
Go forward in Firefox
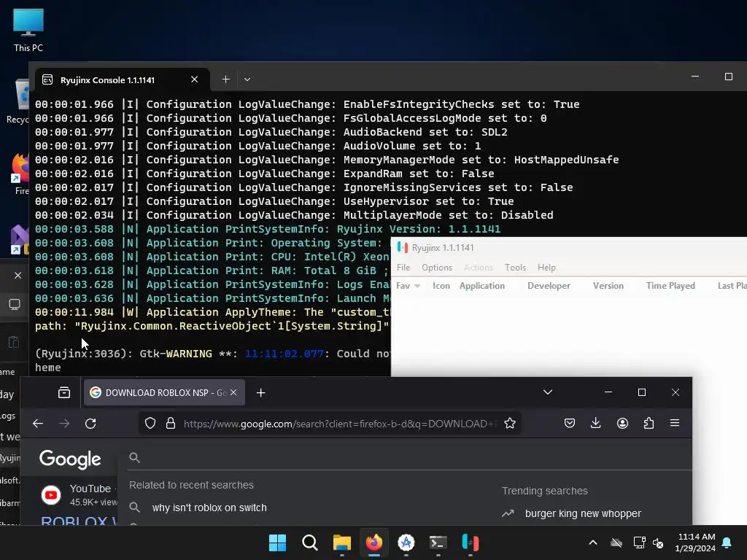(64, 424)
